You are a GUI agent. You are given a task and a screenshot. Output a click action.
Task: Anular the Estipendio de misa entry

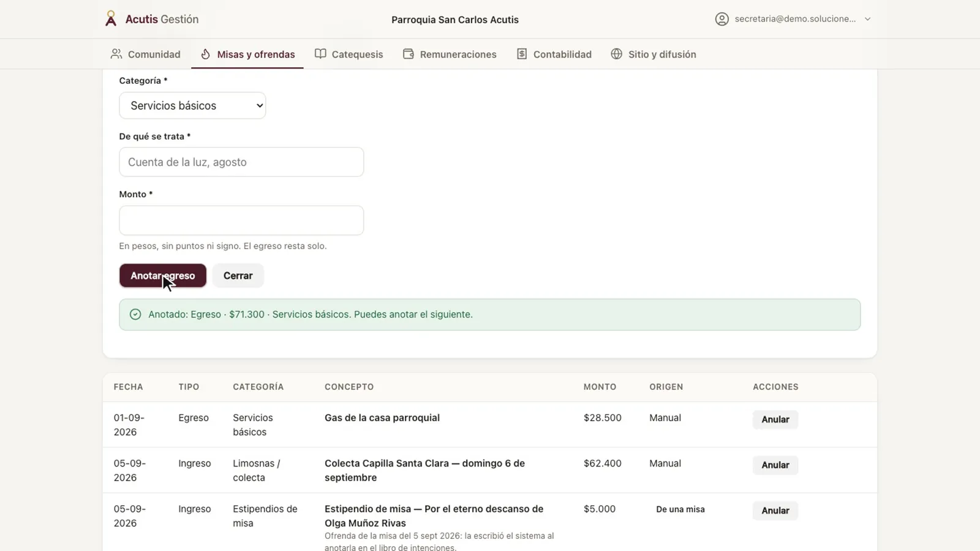point(775,511)
